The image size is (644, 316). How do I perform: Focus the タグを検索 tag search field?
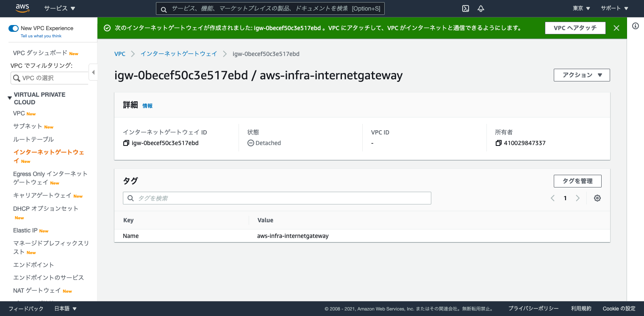[277, 198]
